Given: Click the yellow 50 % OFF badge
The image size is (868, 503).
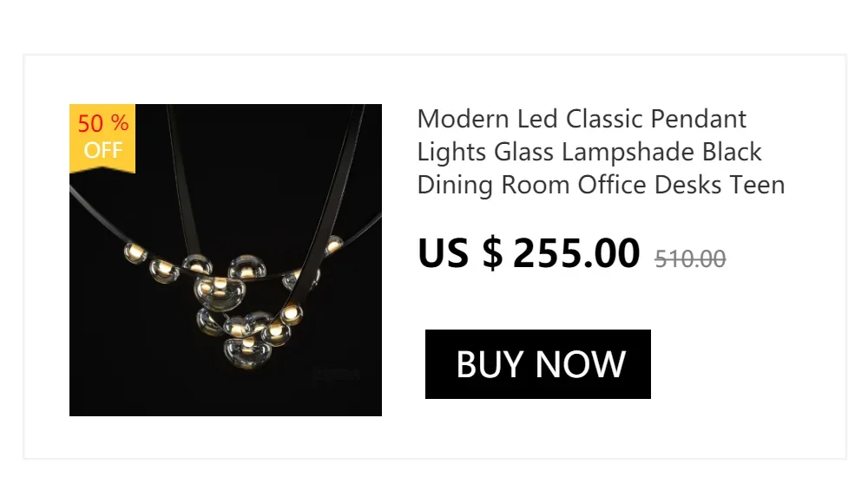Looking at the screenshot, I should 102,138.
